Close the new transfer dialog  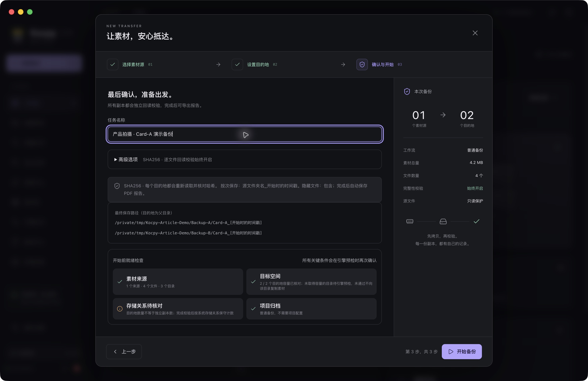475,33
